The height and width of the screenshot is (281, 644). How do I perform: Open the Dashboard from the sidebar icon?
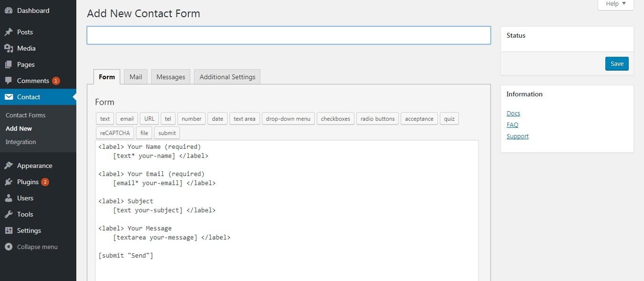coord(9,10)
